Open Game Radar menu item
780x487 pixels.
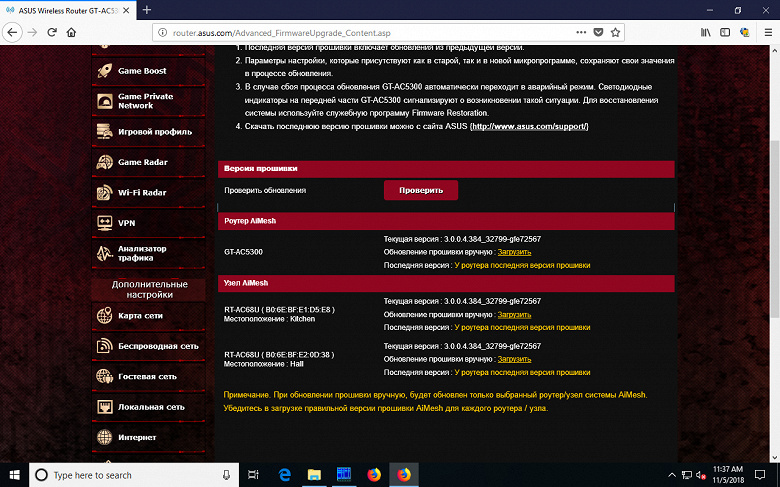(x=148, y=162)
